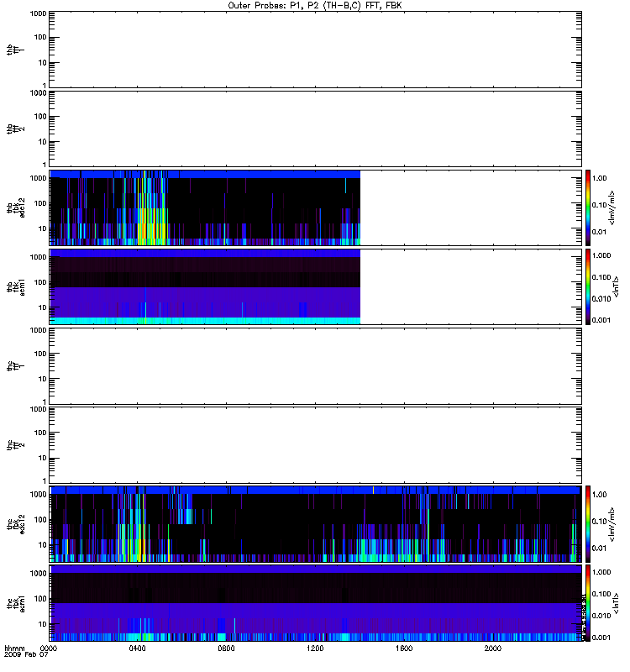The image size is (630, 672).
Task: Click the thb fff 1 panel label
Action: [15, 50]
